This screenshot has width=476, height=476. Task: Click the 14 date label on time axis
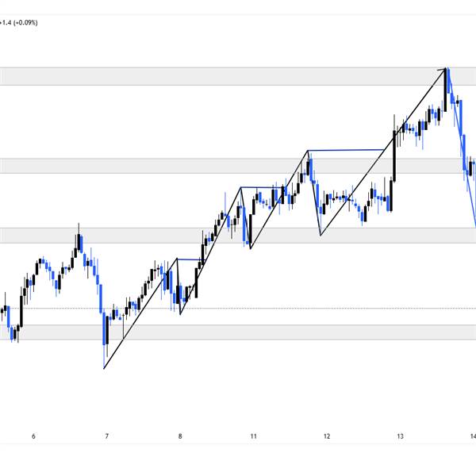click(x=472, y=436)
